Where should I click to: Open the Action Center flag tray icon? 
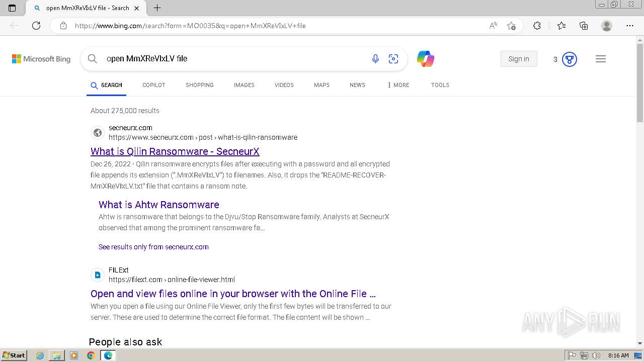[572, 355]
